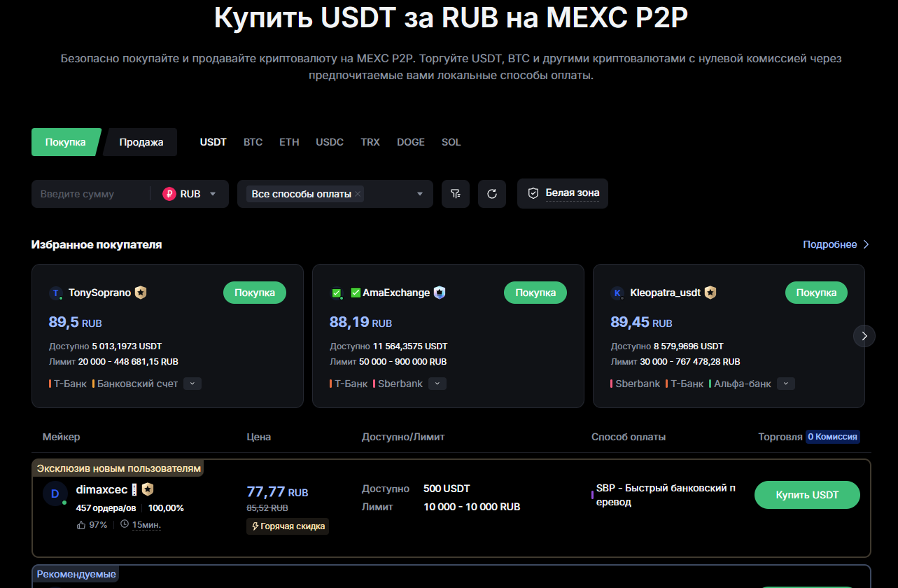Click dimaxcec's blue D avatar
This screenshot has width=898, height=588.
[x=55, y=493]
